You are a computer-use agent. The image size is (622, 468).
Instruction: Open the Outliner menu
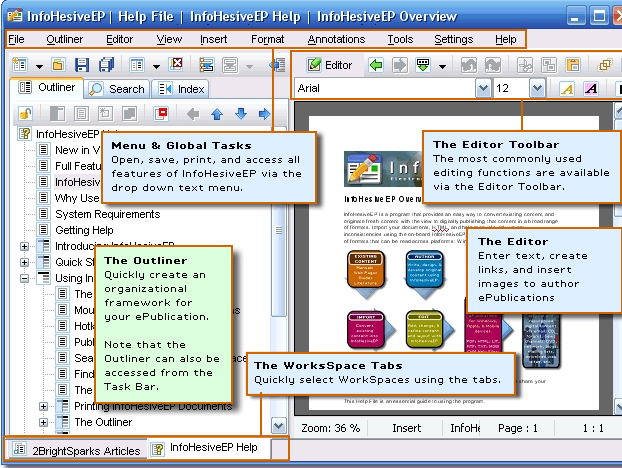click(65, 39)
